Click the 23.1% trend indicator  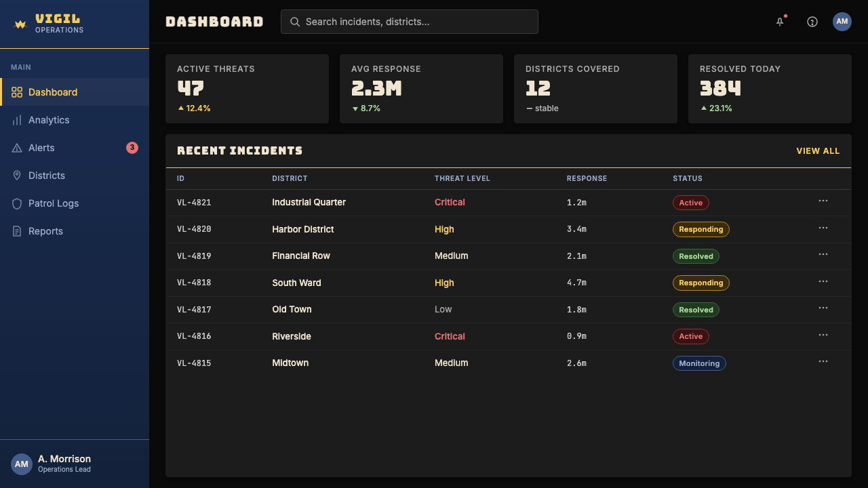[x=716, y=108]
